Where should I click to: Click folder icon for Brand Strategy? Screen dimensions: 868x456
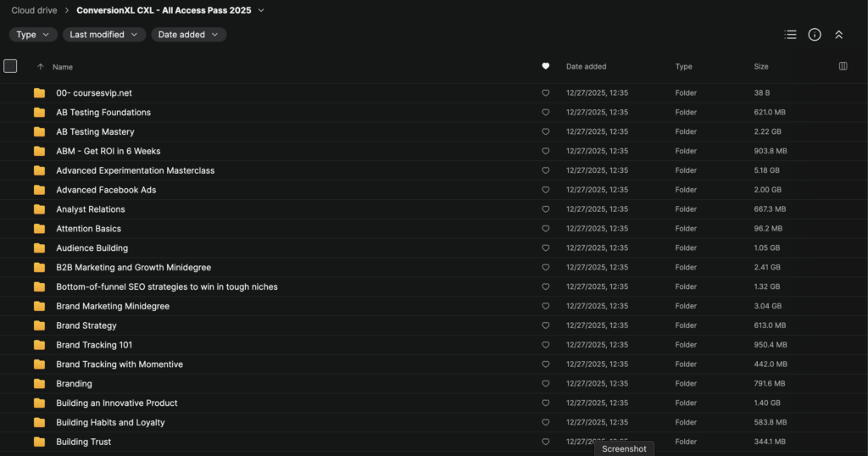click(39, 325)
